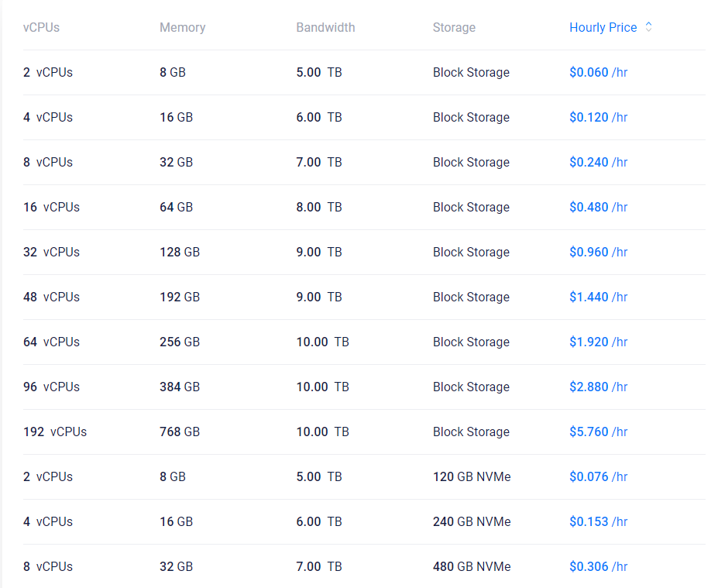Image resolution: width=718 pixels, height=588 pixels.
Task: Open the $0.120 /hr plan price
Action: coord(598,117)
